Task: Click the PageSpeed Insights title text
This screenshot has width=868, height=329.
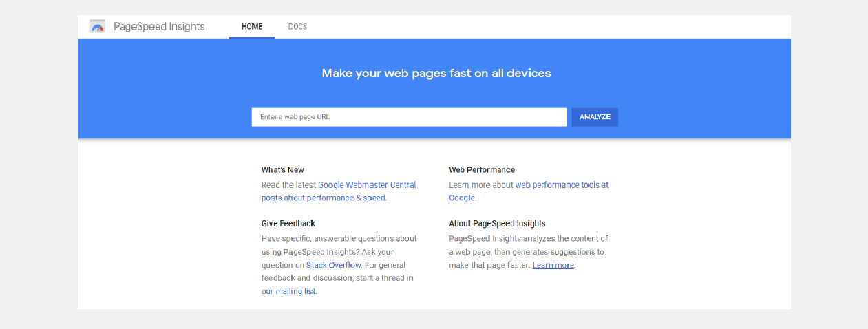Action: click(x=159, y=27)
